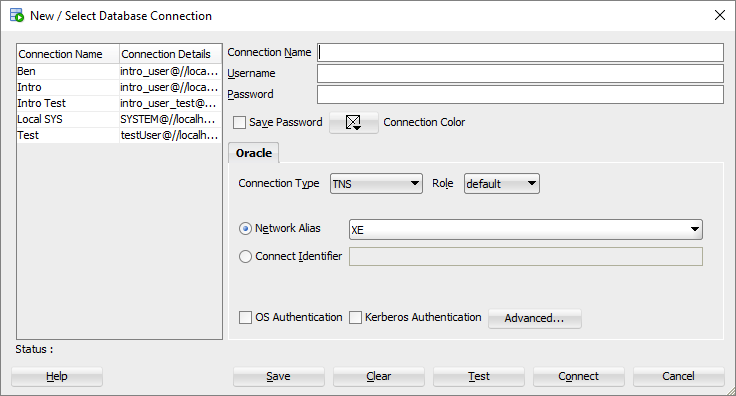Select the Intro connection row
The height and width of the screenshot is (396, 736).
tap(119, 87)
